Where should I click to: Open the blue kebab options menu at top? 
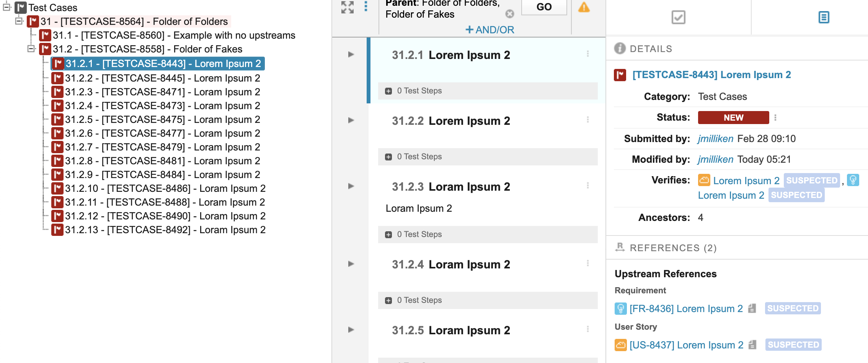point(366,6)
